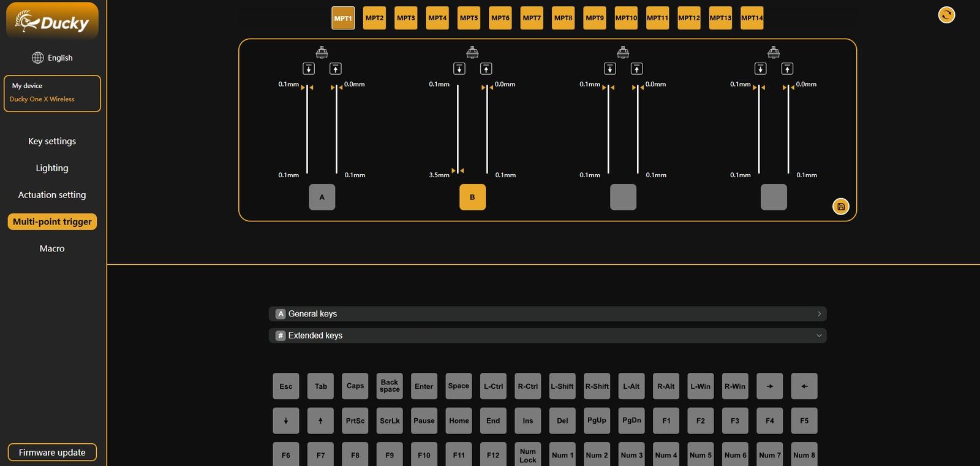
Task: Select the release-up arrow icon above key A
Action: tap(336, 69)
